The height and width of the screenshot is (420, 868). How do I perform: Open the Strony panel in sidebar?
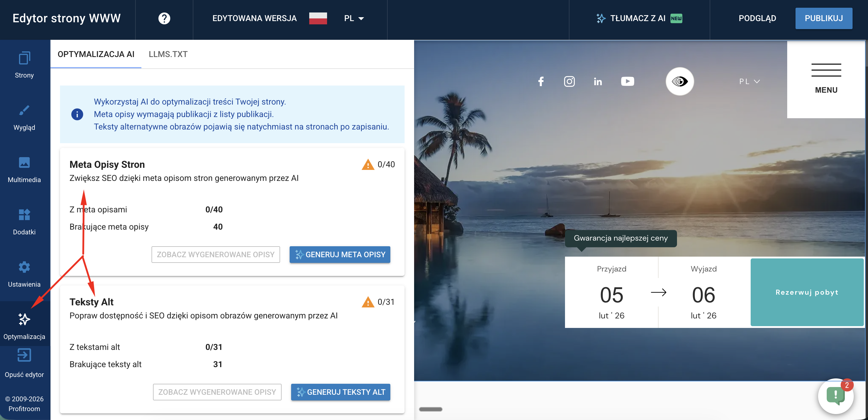pos(24,64)
